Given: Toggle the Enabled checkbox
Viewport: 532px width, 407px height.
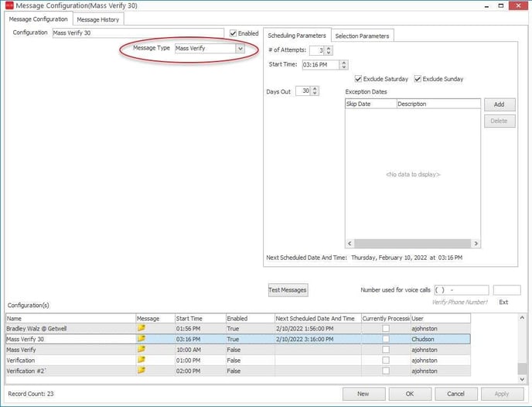Looking at the screenshot, I should click(234, 33).
